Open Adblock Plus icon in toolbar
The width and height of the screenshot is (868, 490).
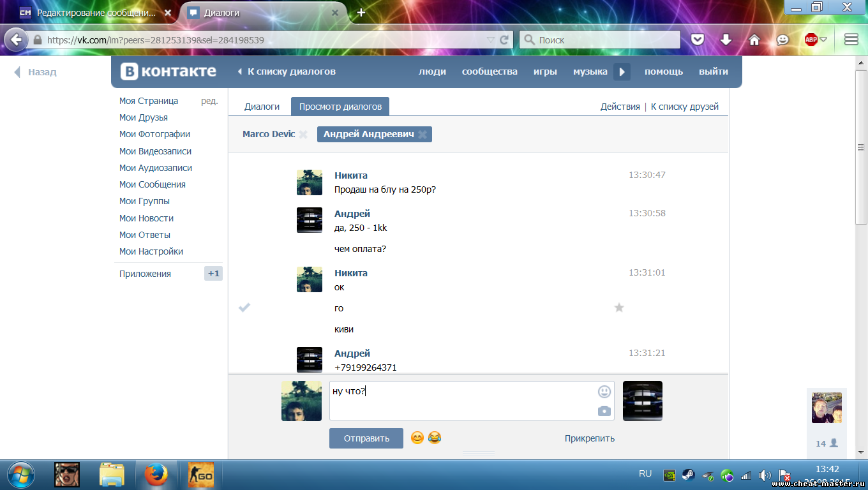[x=811, y=40]
